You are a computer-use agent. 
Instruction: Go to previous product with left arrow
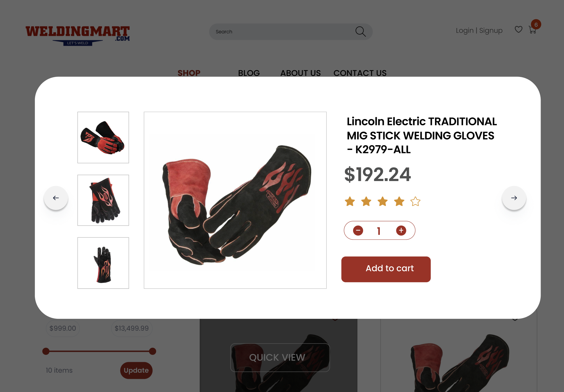(56, 198)
